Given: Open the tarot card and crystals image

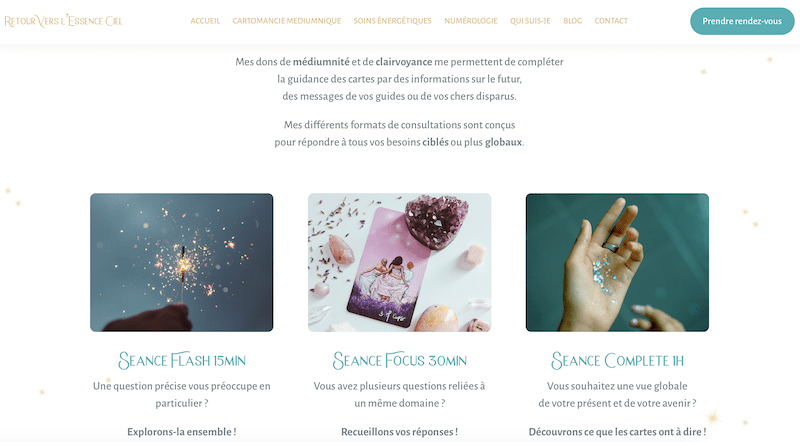Looking at the screenshot, I should [399, 262].
